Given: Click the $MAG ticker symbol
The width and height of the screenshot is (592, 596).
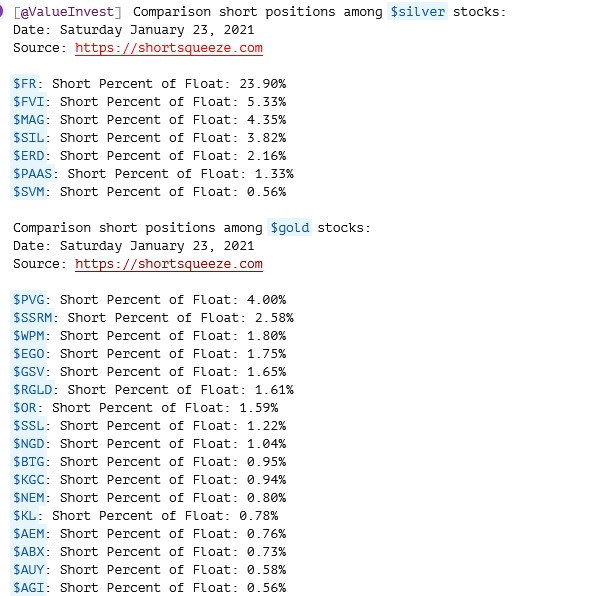Looking at the screenshot, I should pos(29,120).
